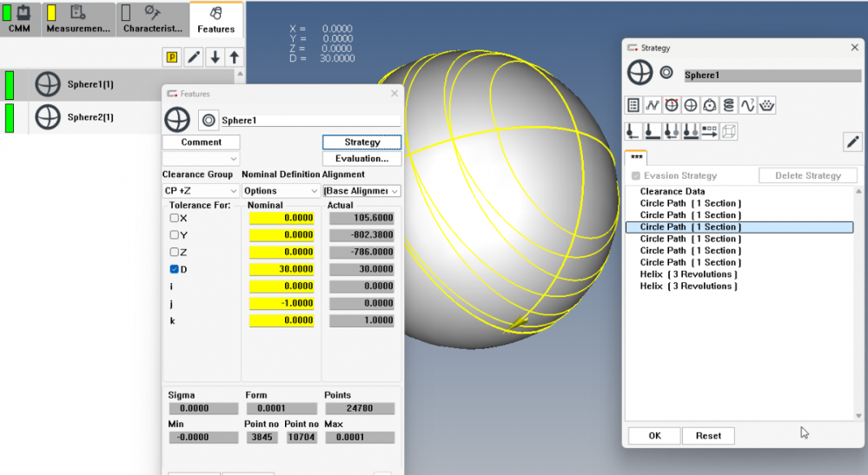Click the polyline path icon in Strategy toolbar
Image resolution: width=868 pixels, height=475 pixels.
pos(652,105)
